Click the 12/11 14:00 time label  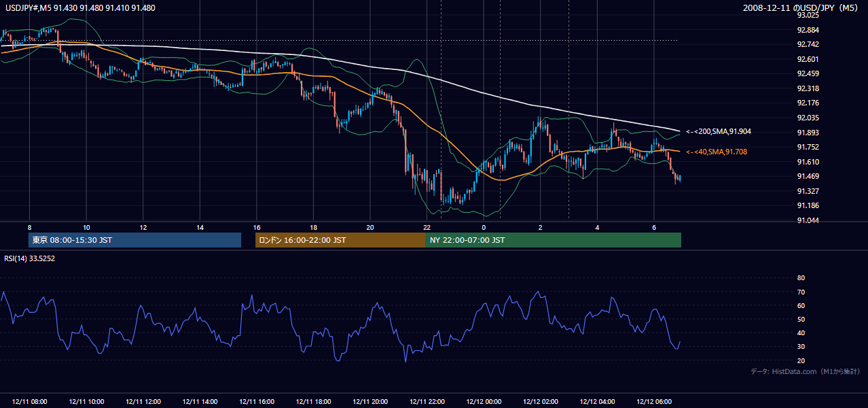(200, 401)
